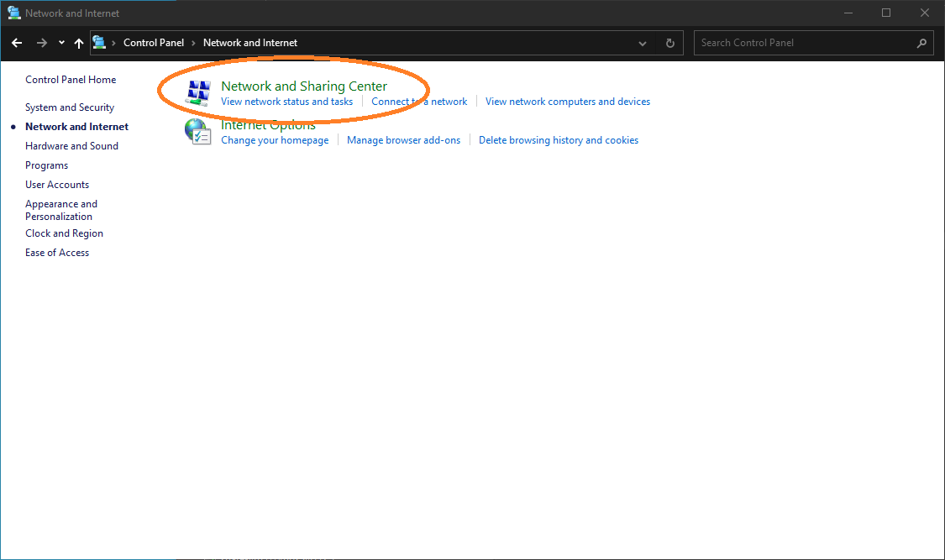Click the Up to parent folder arrow
945x560 pixels.
point(79,43)
